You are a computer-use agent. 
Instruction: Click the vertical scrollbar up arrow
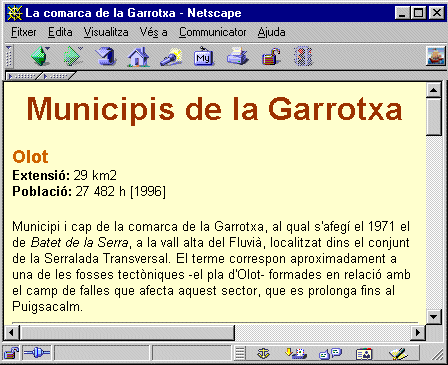point(434,90)
